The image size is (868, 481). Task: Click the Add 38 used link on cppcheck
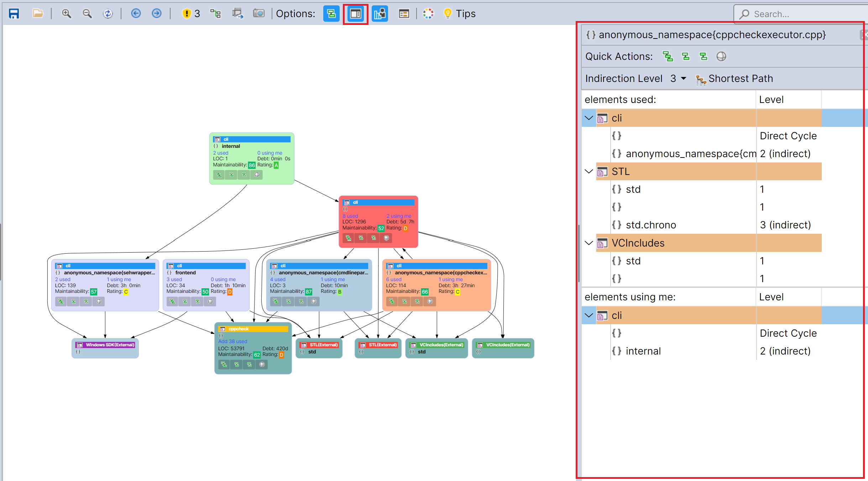pyautogui.click(x=232, y=341)
